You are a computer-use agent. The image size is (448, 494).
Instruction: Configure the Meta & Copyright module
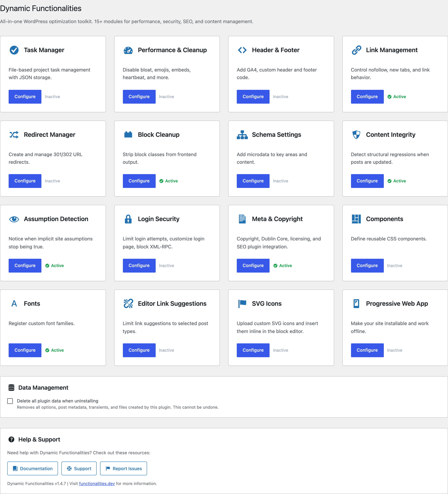(253, 266)
